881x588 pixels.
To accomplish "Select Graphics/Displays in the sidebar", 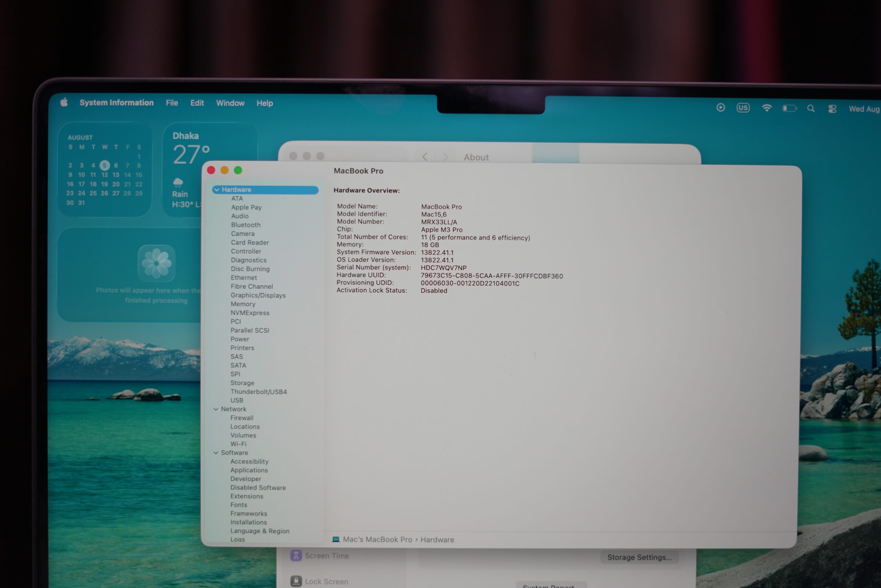I will (258, 295).
